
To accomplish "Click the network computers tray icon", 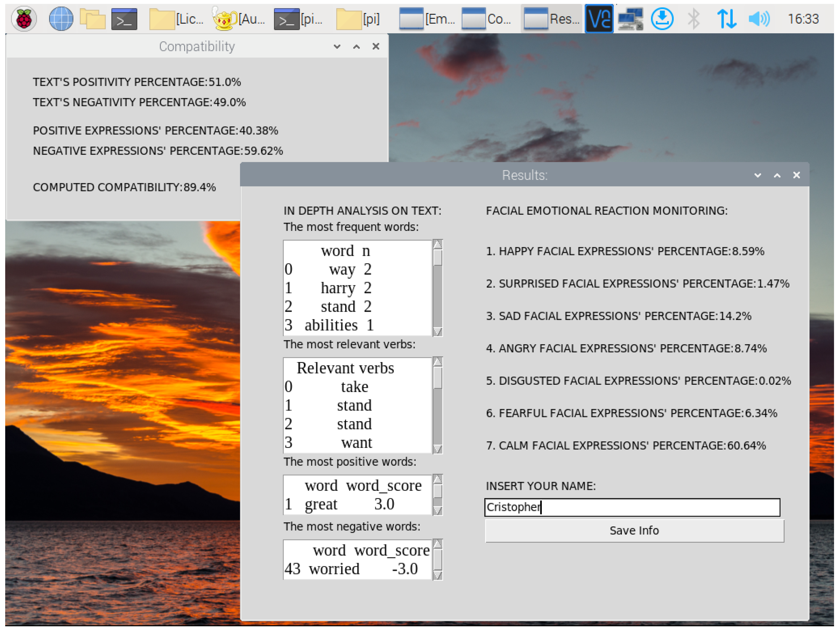I will 630,19.
